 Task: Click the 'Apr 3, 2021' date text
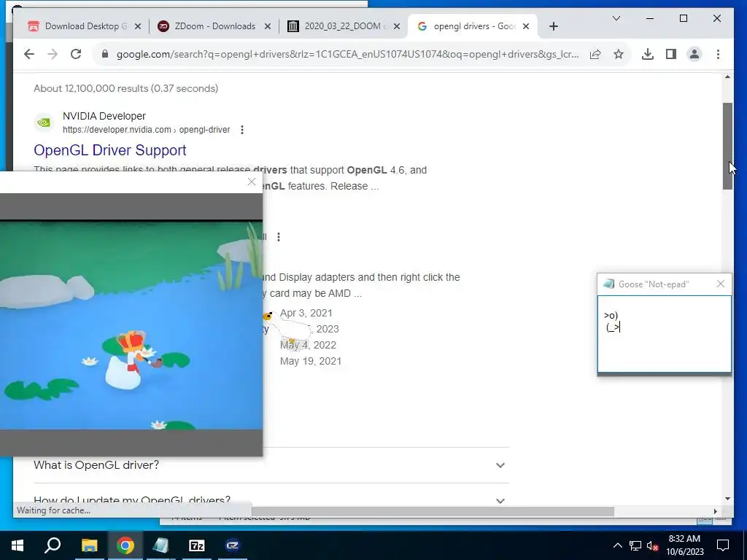pos(306,313)
